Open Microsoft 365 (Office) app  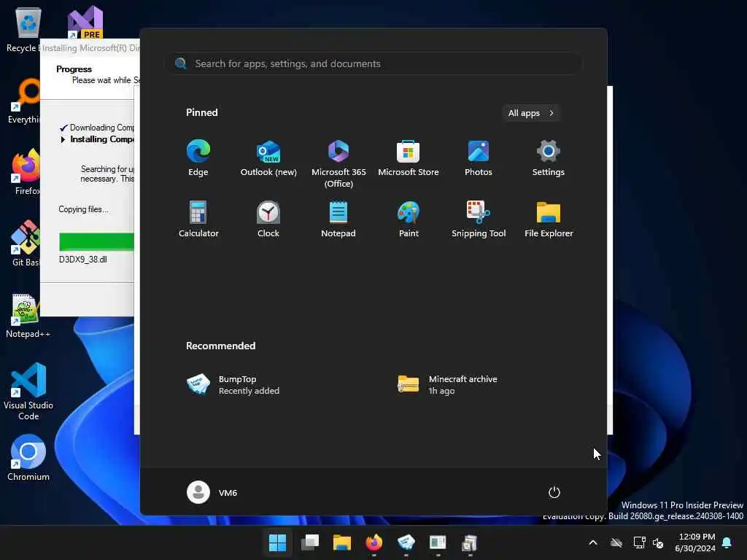coord(338,164)
